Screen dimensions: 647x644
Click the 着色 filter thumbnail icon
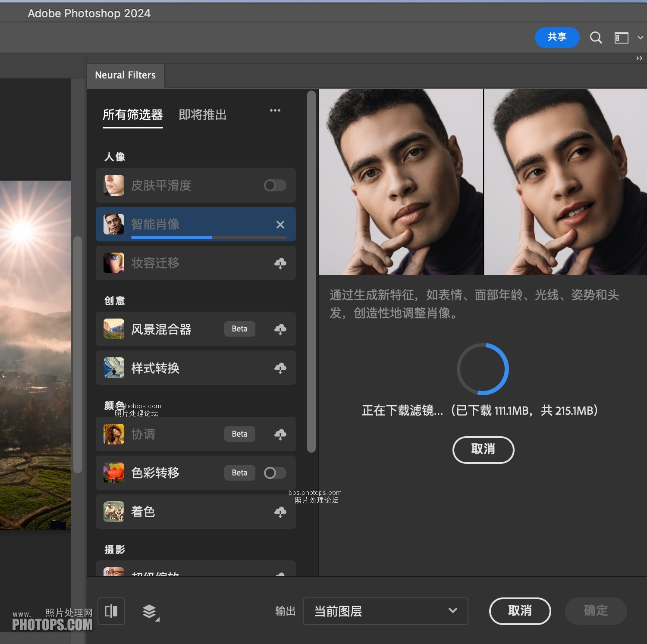[114, 512]
